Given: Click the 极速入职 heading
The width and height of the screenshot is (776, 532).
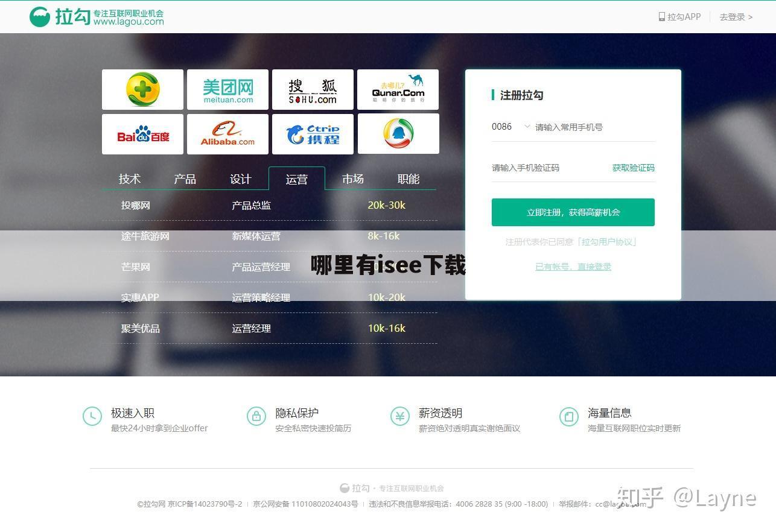Looking at the screenshot, I should click(133, 413).
